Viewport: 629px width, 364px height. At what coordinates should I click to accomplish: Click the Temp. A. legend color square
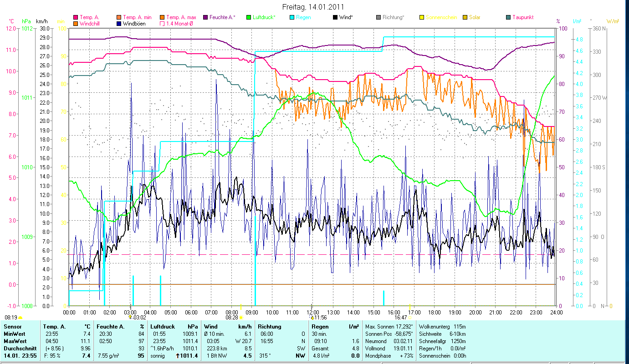pos(76,17)
